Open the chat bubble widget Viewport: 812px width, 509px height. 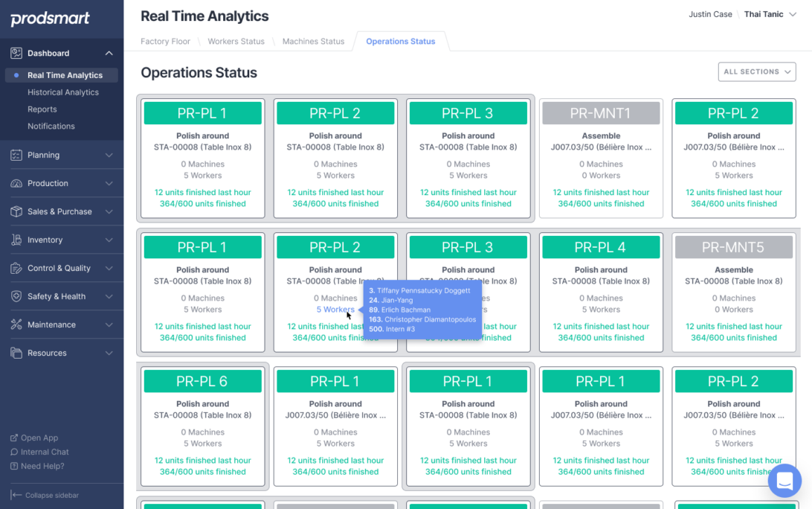coord(784,481)
